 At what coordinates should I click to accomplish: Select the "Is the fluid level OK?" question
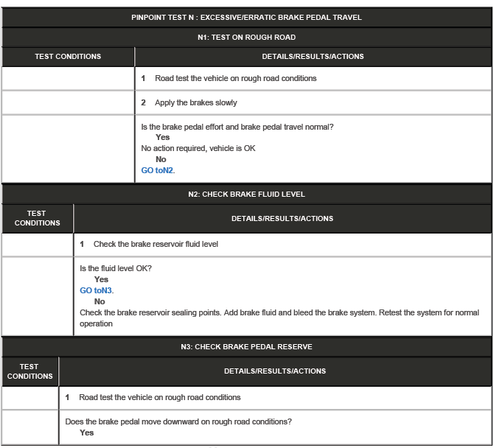coord(116,268)
